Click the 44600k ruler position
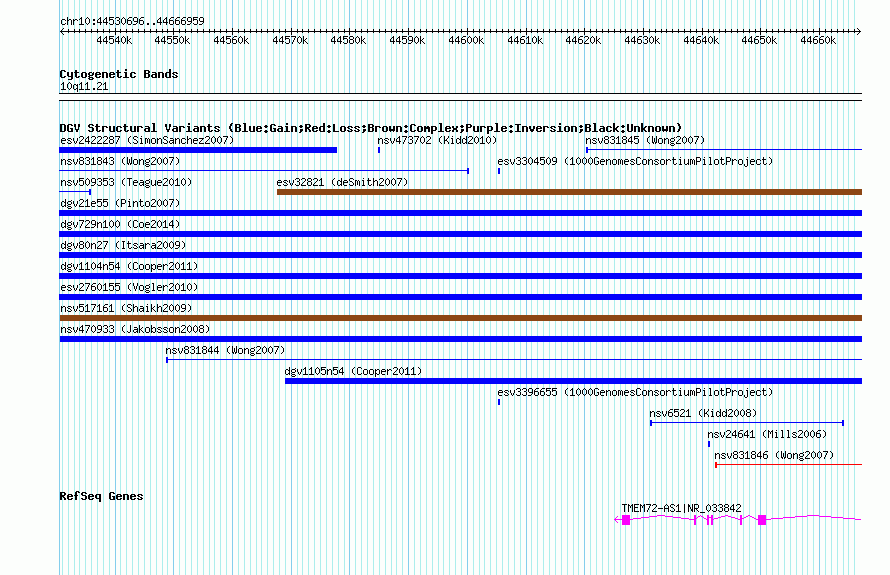The height and width of the screenshot is (575, 890). (466, 40)
